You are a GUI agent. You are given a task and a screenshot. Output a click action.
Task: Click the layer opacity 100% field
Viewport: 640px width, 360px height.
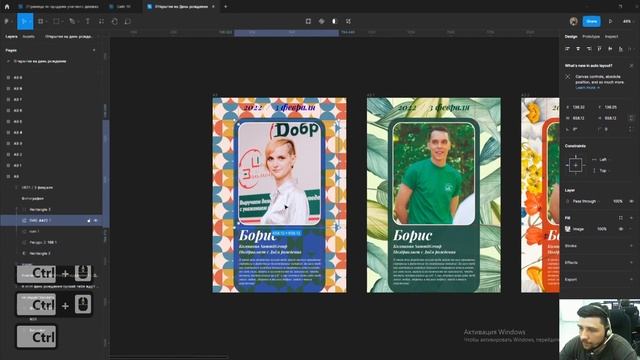tap(618, 201)
